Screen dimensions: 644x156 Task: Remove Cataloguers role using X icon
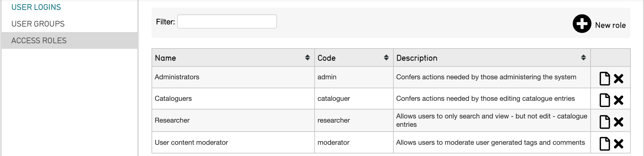[618, 100]
